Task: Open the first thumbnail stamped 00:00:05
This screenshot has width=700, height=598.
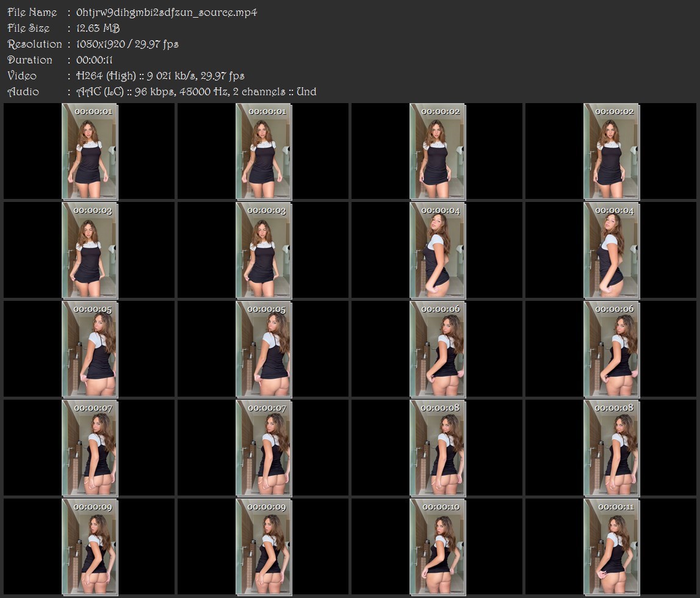Action: 90,350
